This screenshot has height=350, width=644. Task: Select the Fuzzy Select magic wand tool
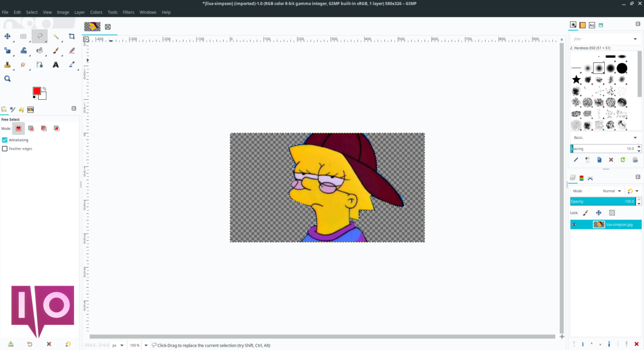tap(55, 36)
